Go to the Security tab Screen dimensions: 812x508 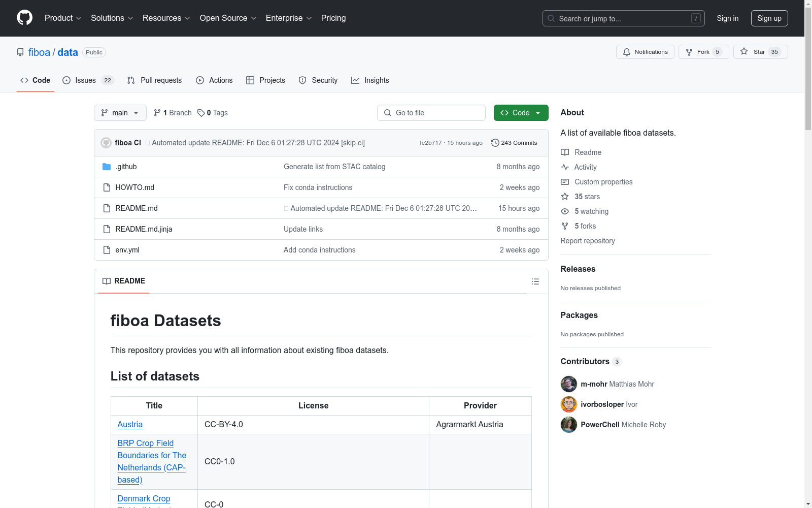click(318, 80)
